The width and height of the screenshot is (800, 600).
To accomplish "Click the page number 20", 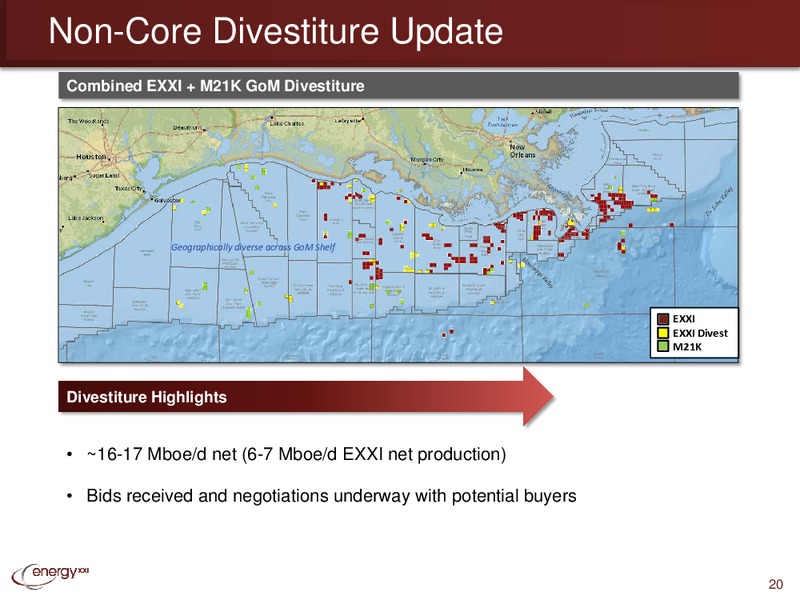I will (776, 584).
